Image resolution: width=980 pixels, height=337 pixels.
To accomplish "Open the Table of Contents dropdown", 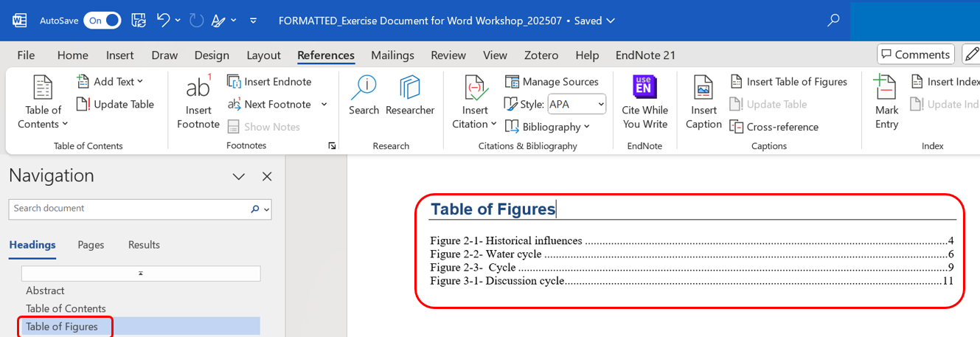I will [x=43, y=117].
